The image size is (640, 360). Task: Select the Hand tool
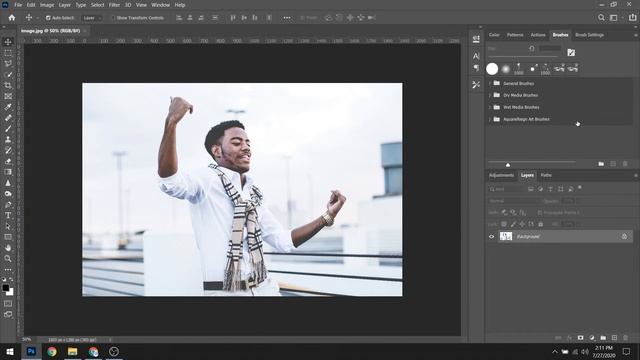(x=8, y=248)
